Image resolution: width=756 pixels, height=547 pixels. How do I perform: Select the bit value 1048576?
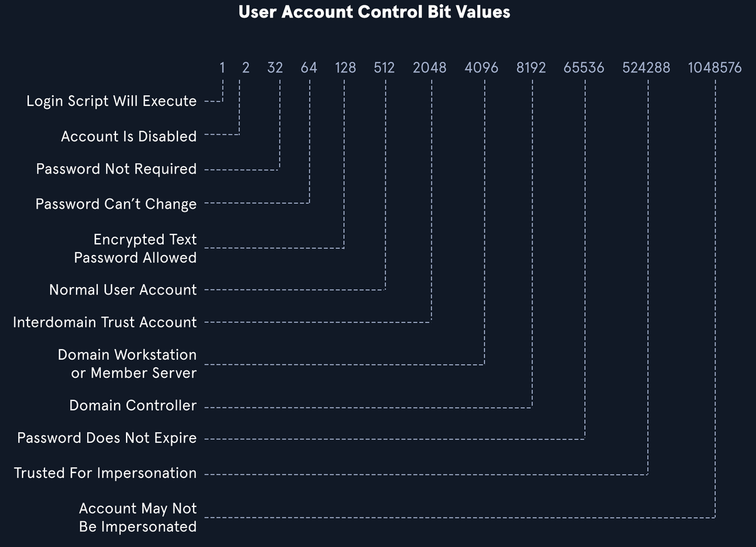click(715, 68)
